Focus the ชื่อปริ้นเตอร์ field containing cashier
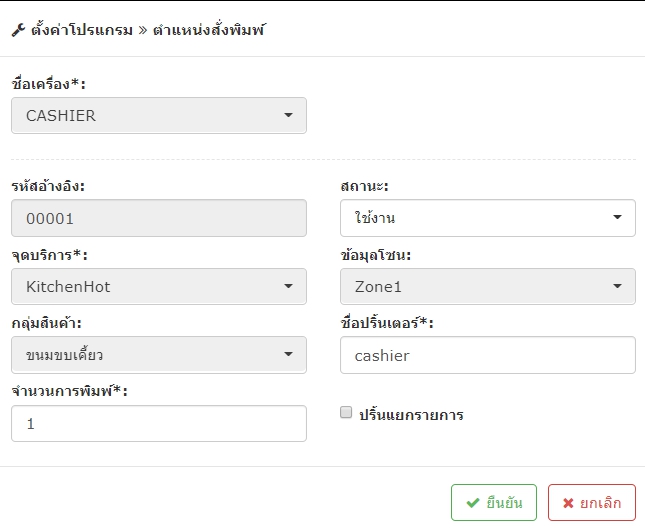 pyautogui.click(x=488, y=355)
